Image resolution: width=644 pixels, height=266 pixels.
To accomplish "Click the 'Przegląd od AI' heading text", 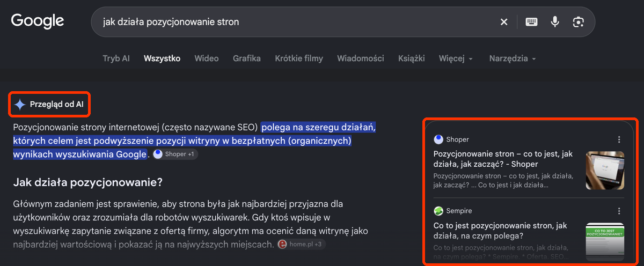I will [x=57, y=105].
